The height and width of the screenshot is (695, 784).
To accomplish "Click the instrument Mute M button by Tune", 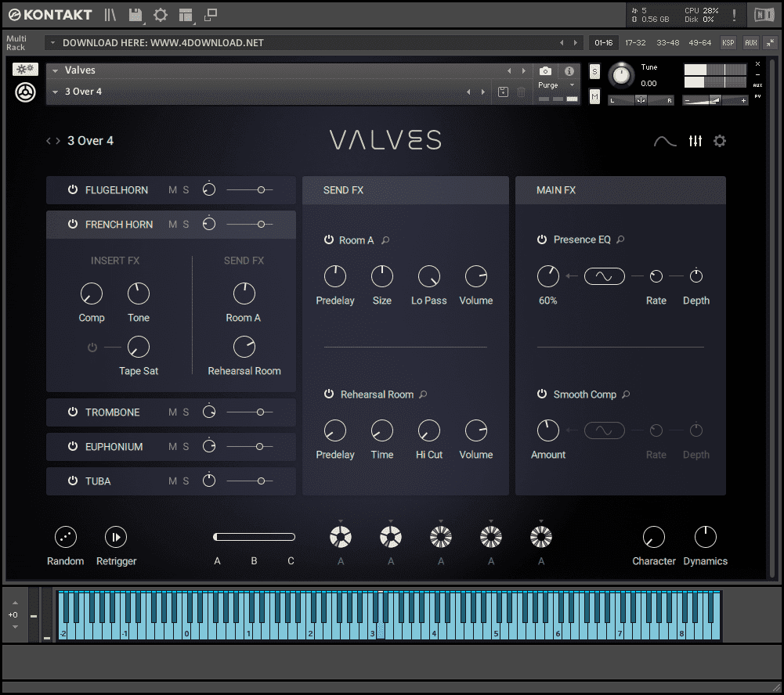I will tap(594, 96).
